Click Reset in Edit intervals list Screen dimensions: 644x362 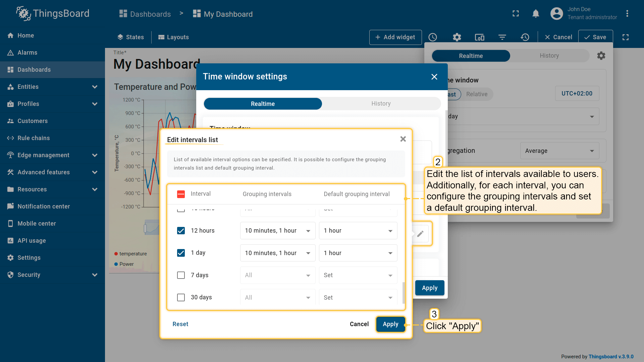click(180, 324)
